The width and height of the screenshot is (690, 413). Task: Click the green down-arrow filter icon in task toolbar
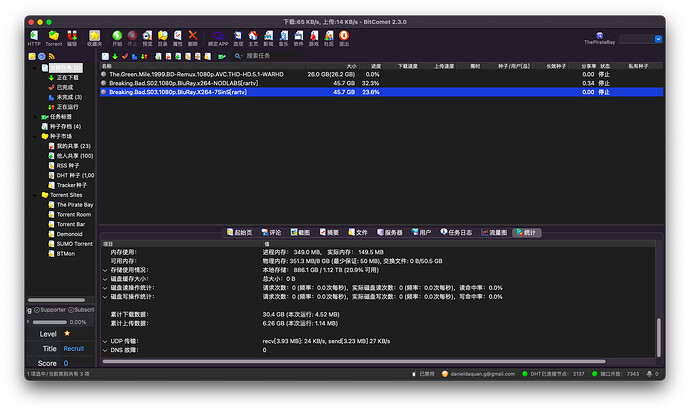tap(115, 56)
